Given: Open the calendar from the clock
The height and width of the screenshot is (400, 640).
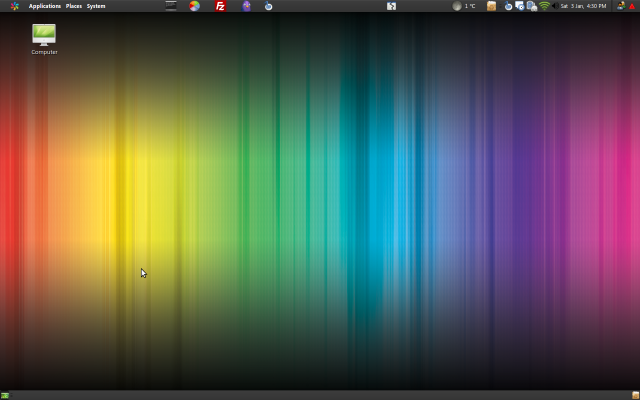Looking at the screenshot, I should click(x=584, y=6).
